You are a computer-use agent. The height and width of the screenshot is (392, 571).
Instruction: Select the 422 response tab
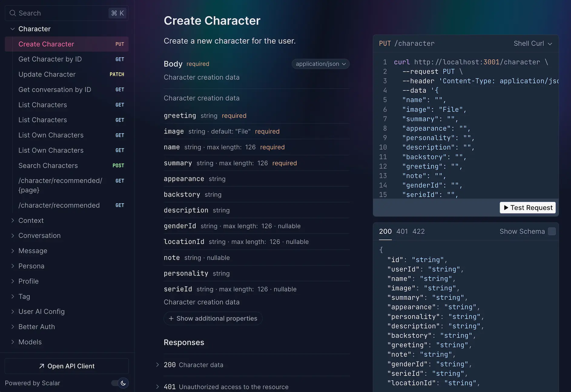(418, 231)
